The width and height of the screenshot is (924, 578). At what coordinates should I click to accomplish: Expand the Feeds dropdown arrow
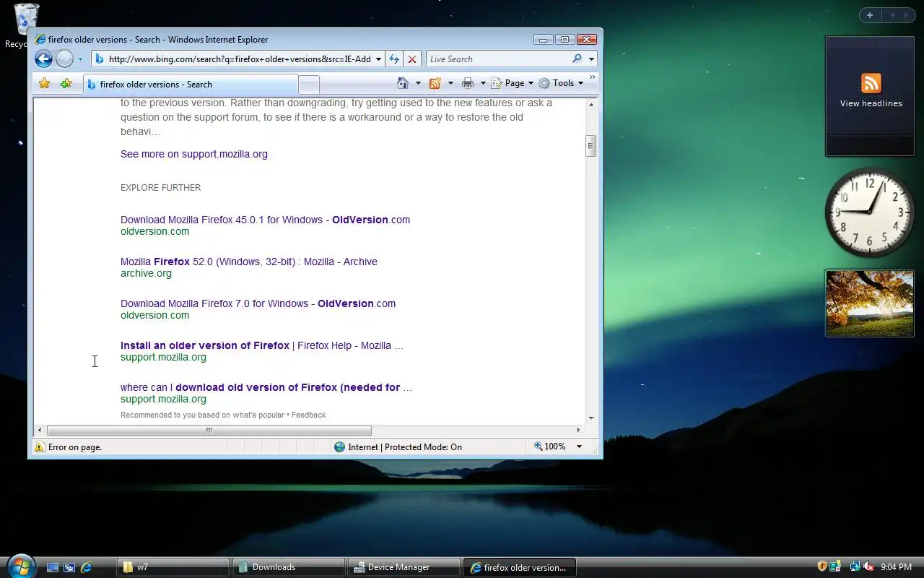tap(450, 83)
